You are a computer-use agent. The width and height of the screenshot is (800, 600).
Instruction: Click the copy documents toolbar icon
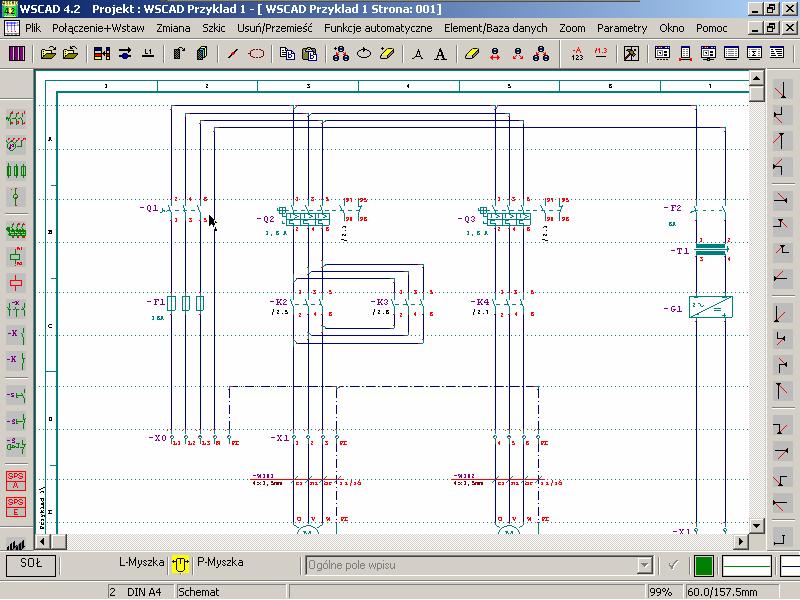(287, 53)
